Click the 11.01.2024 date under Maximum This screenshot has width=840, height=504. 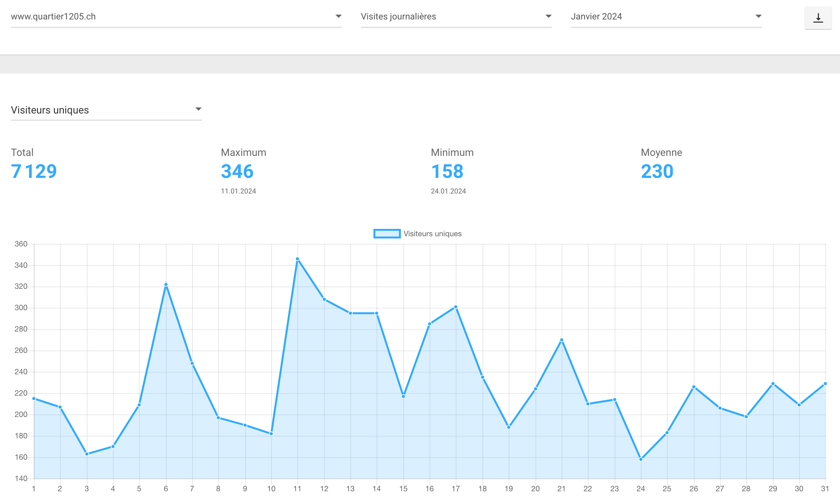(x=238, y=191)
